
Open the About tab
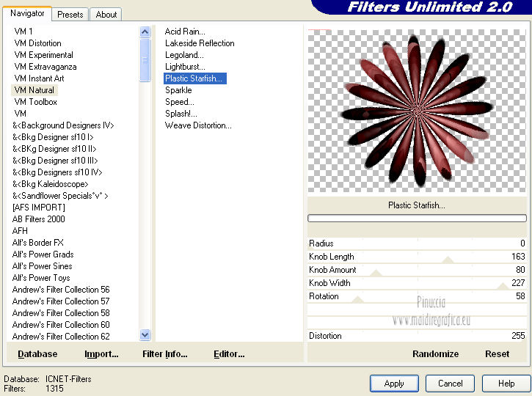click(x=106, y=15)
